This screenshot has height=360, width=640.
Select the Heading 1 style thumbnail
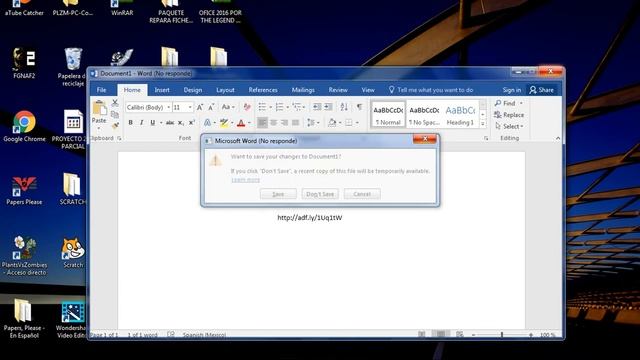[x=460, y=115]
